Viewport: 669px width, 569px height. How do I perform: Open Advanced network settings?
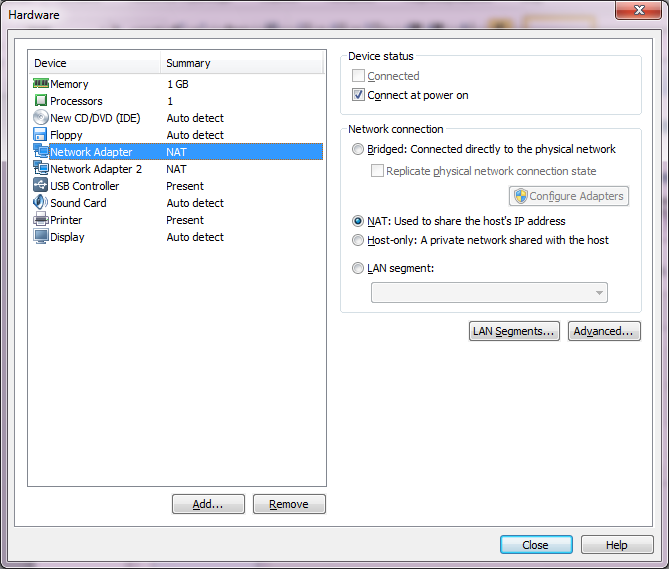click(x=604, y=331)
